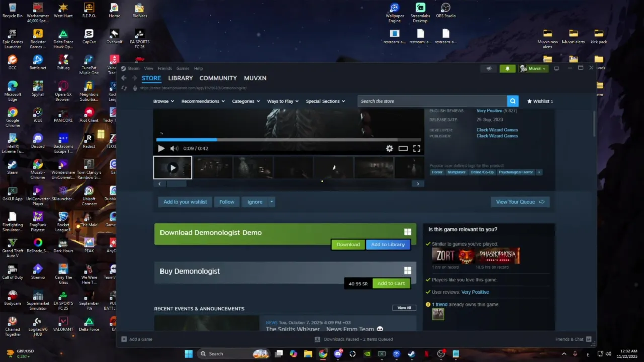
Task: Open Friends & Chat
Action: tap(573, 339)
